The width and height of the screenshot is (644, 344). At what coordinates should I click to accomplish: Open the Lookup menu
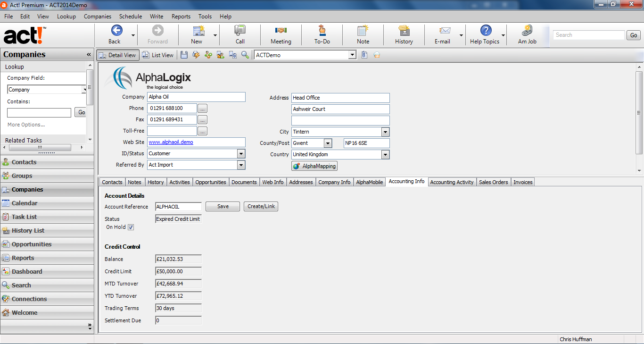tap(66, 16)
